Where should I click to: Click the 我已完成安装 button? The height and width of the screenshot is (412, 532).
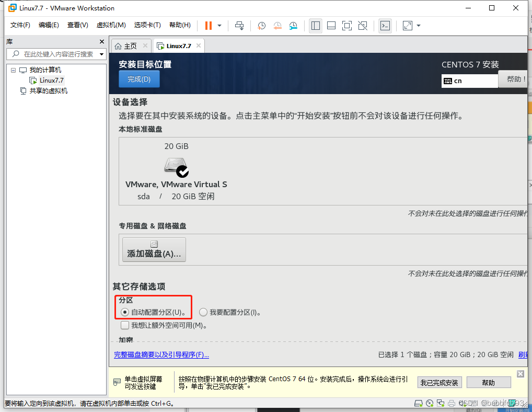[440, 383]
